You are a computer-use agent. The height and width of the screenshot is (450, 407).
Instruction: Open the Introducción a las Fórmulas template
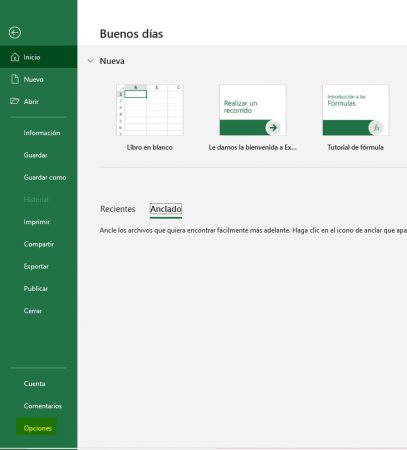(356, 110)
